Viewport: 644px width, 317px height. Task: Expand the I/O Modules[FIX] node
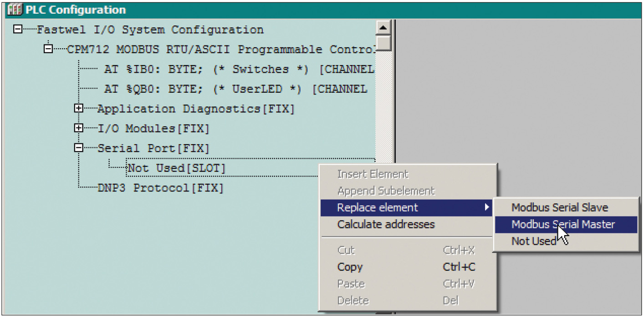78,129
